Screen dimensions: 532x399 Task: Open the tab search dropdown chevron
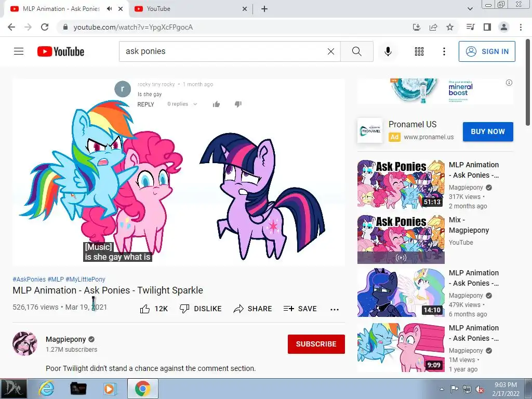[470, 9]
